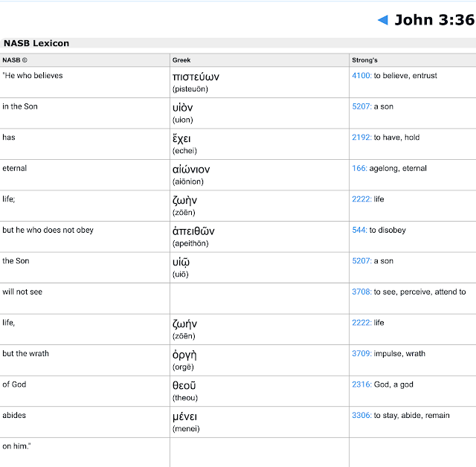Image resolution: width=476 pixels, height=467 pixels.
Task: Open Strong's 2316 God, a god entry
Action: click(x=361, y=384)
